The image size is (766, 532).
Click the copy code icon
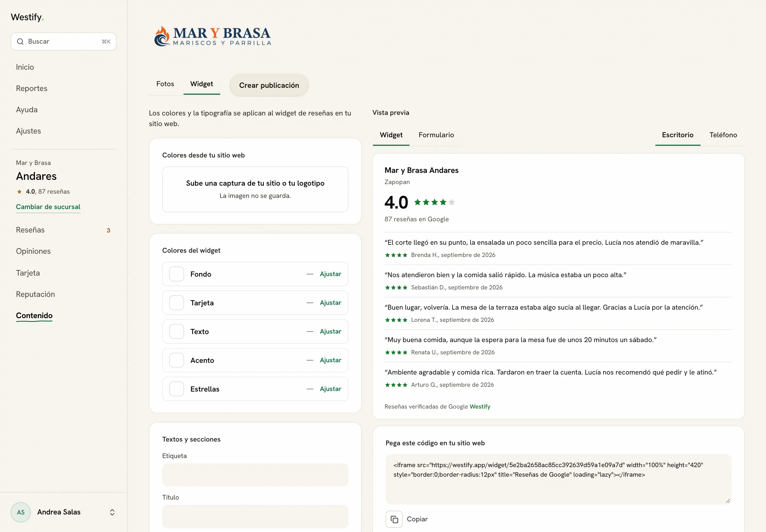[394, 519]
